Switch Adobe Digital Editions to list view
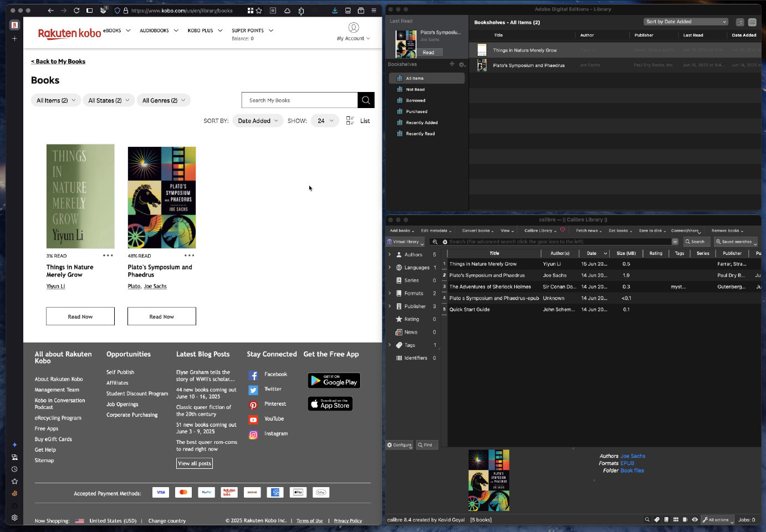The width and height of the screenshot is (766, 532). click(752, 22)
